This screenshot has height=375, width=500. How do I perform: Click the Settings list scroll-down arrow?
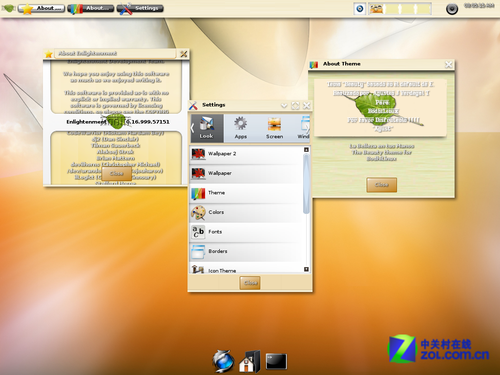coord(306,269)
